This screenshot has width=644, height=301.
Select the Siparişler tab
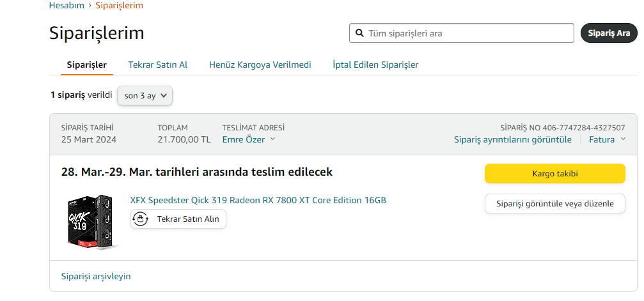[87, 65]
